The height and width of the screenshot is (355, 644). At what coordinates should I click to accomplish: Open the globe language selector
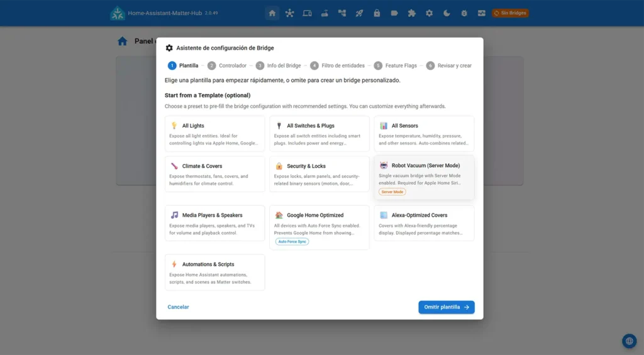point(629,341)
